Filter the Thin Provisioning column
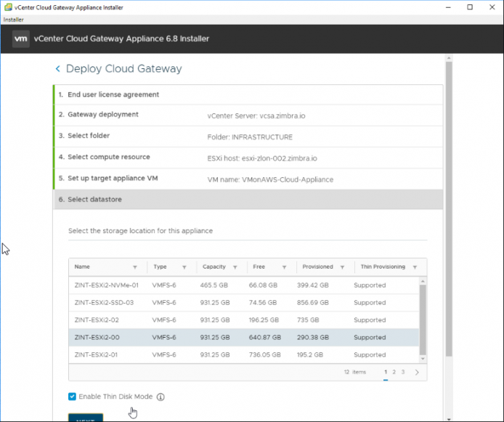The height and width of the screenshot is (422, 504). tap(415, 267)
